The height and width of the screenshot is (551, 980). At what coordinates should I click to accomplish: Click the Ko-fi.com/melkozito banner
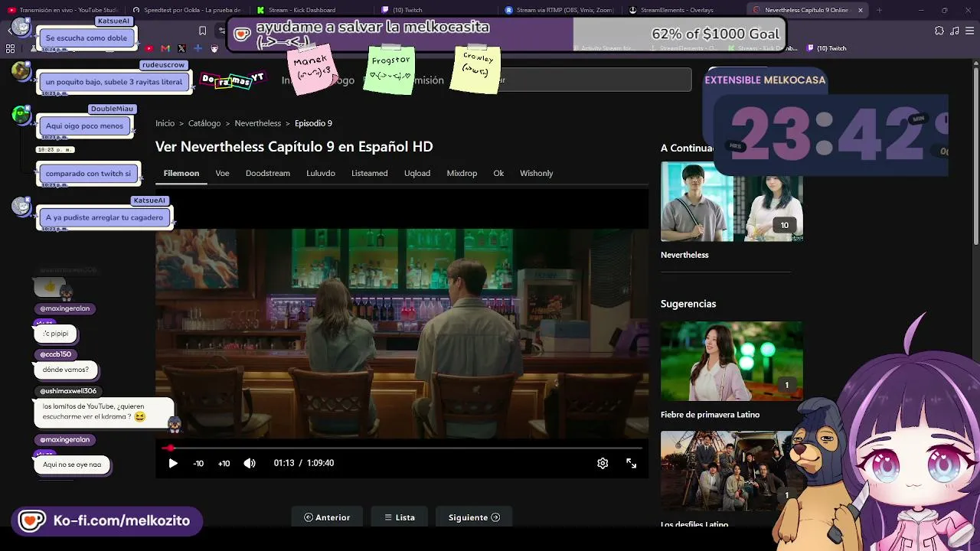pyautogui.click(x=106, y=521)
